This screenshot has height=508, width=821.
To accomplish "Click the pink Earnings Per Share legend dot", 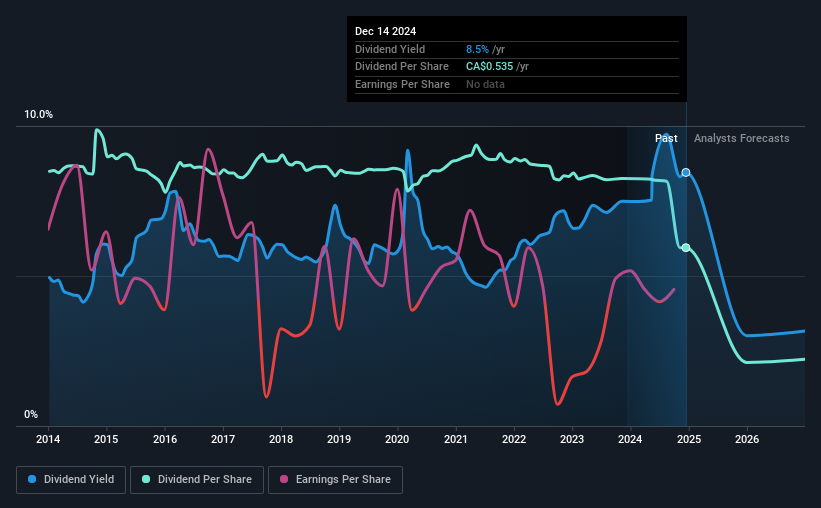I will pos(284,479).
